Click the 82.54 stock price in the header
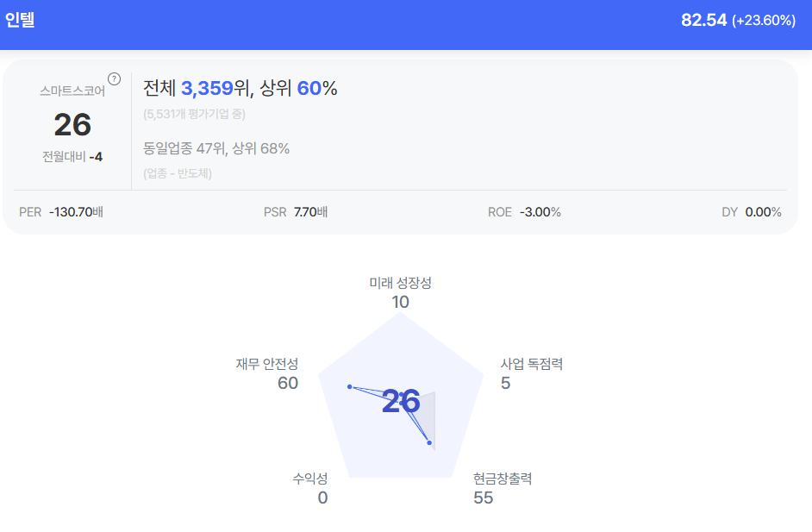Viewport: 812px width, 532px height. point(703,20)
